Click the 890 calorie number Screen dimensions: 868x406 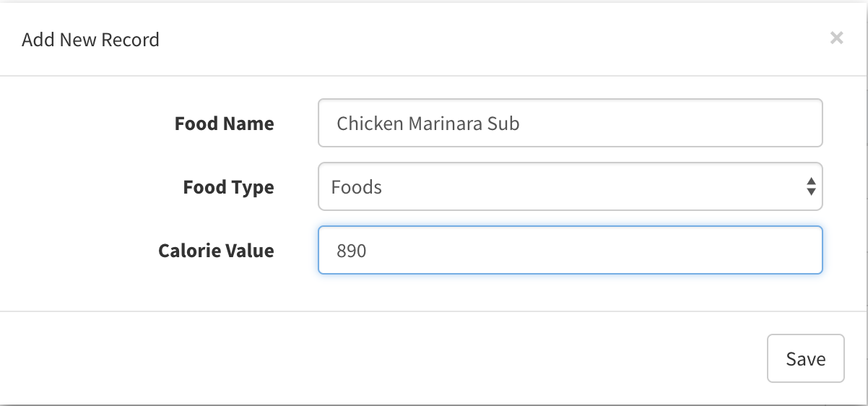(x=352, y=251)
